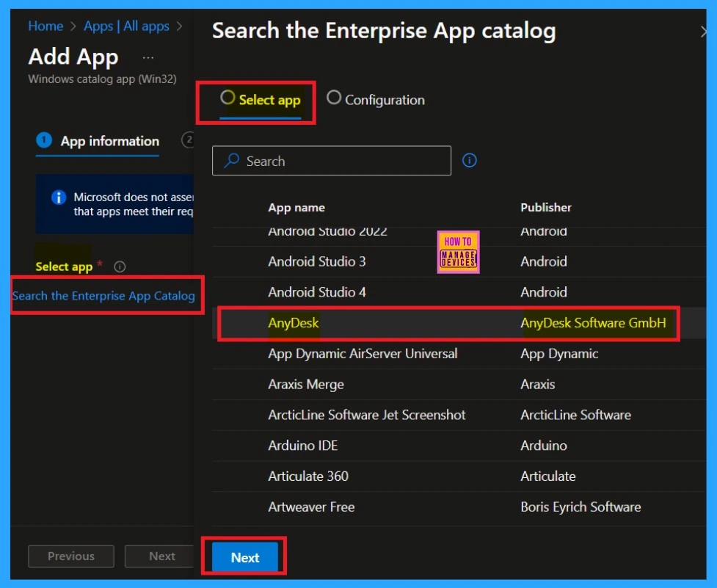Image resolution: width=717 pixels, height=588 pixels.
Task: Go to the Home breadcrumb
Action: coord(46,26)
